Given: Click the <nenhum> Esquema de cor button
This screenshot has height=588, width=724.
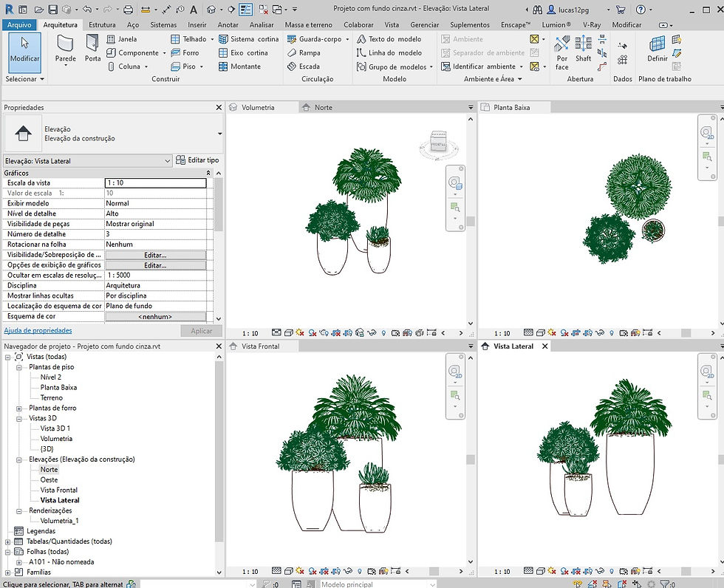Looking at the screenshot, I should (x=155, y=317).
